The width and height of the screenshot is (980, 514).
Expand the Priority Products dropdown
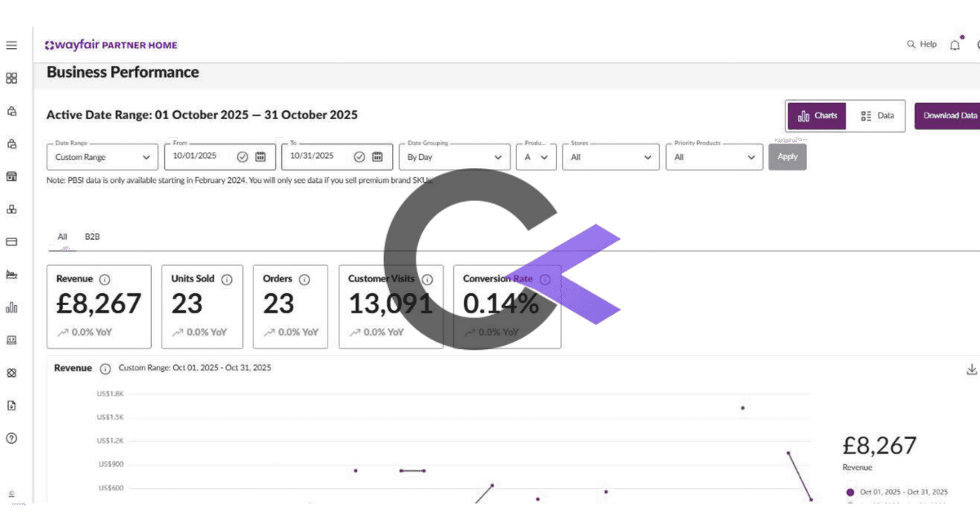715,157
